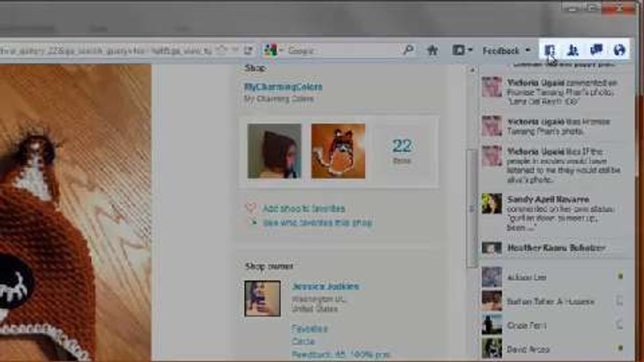Viewport: 644px width, 362px height.
Task: Open the Facebook messages icon in toolbar
Action: coord(596,50)
